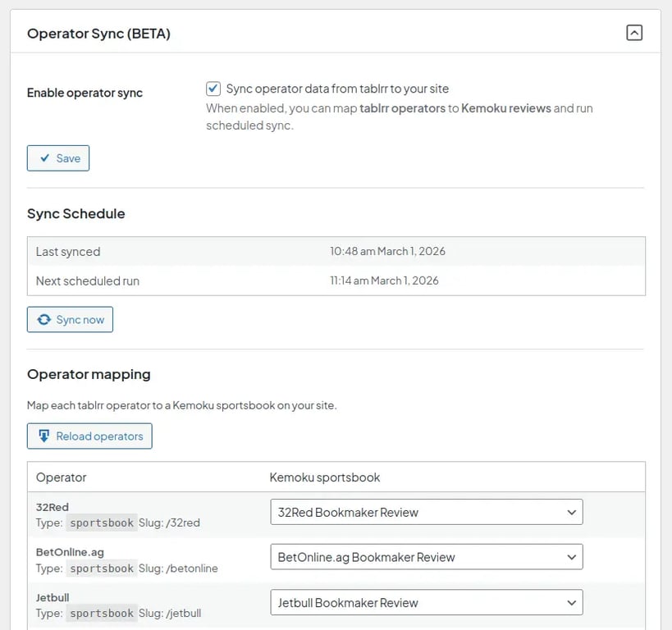Screen dimensions: 672x630
Task: Click the Slug: /jetbull text
Action: coord(170,614)
